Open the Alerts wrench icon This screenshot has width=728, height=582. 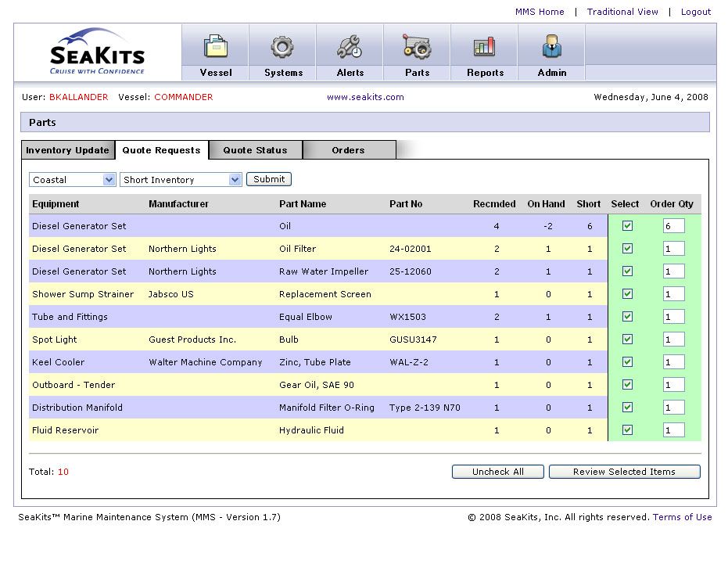[350, 48]
